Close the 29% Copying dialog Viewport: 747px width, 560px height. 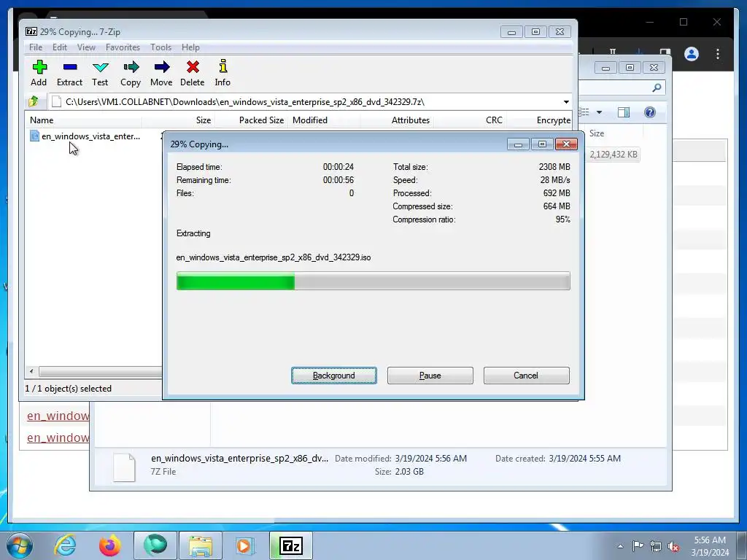tap(566, 144)
